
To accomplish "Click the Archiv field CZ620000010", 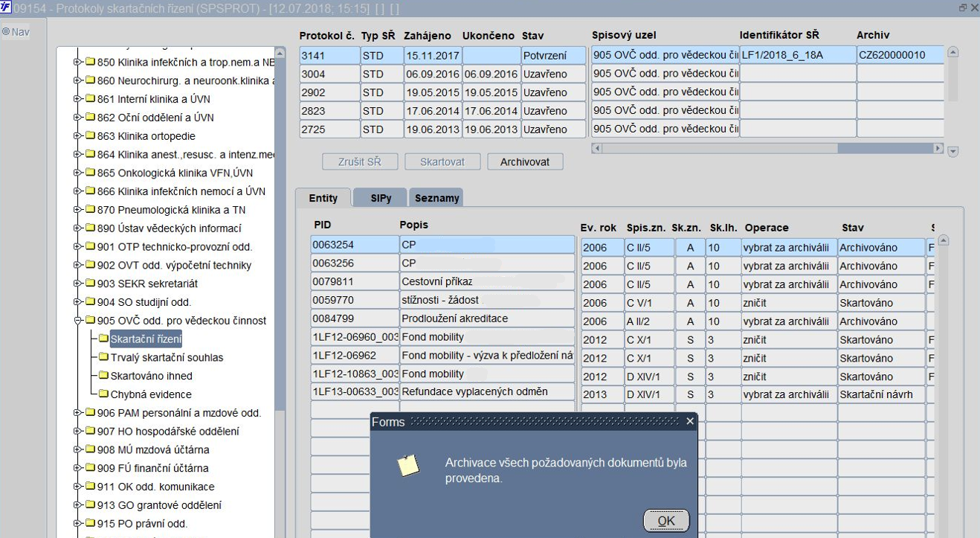I will point(900,54).
